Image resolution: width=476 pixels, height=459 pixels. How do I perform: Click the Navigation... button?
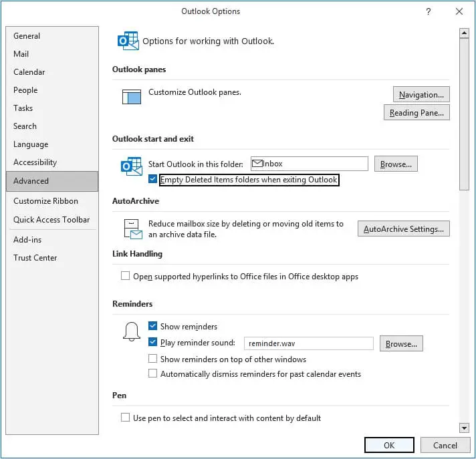(x=421, y=95)
